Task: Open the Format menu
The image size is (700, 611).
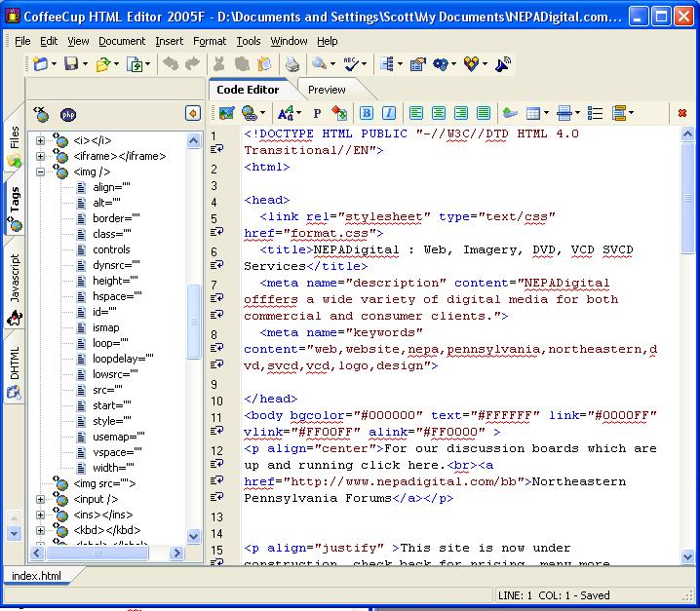Action: 210,41
